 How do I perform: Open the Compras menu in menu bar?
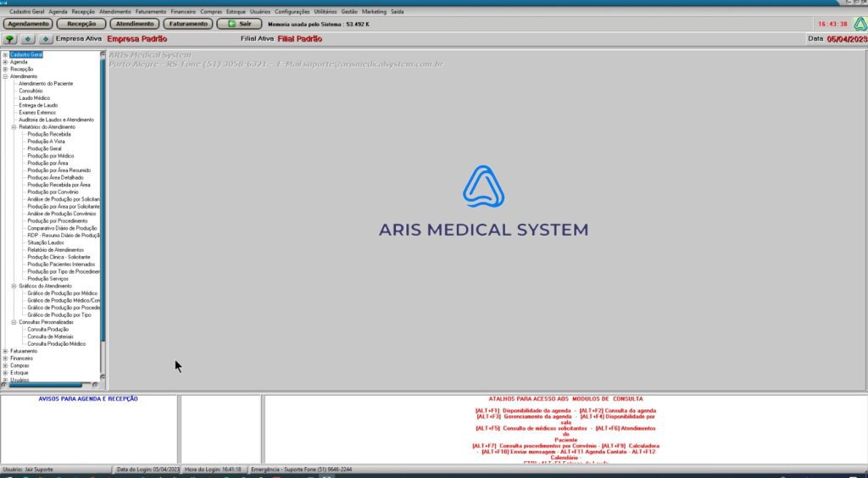(211, 12)
